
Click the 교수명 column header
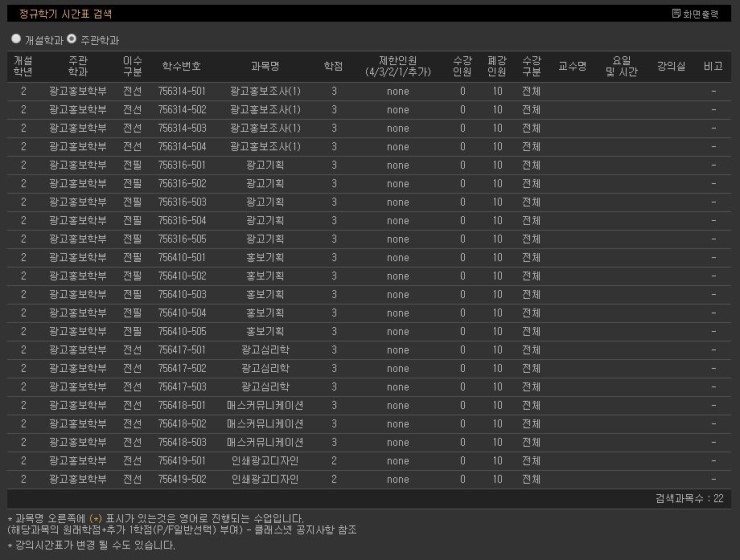[572, 66]
